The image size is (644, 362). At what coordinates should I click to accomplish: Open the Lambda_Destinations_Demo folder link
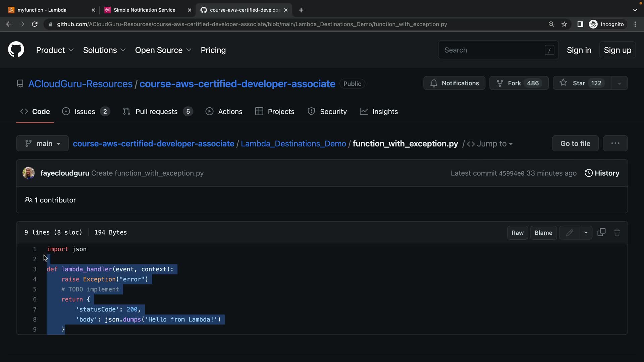[293, 143]
